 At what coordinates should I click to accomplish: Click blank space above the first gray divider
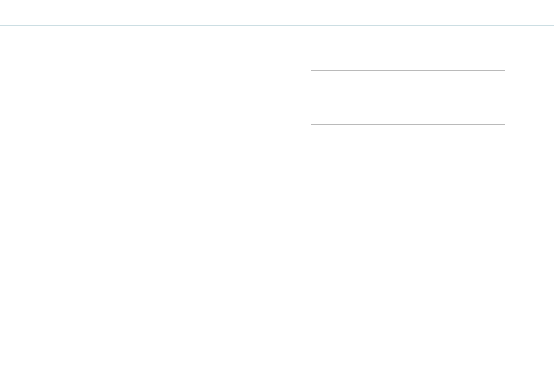click(407, 48)
